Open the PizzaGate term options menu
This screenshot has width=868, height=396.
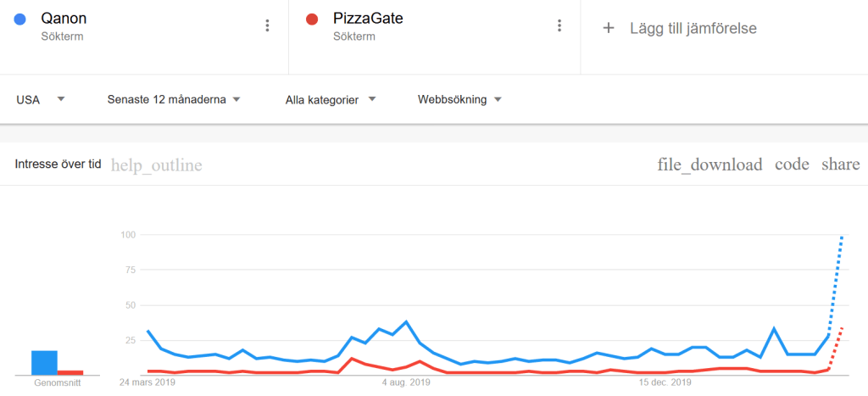(x=559, y=25)
